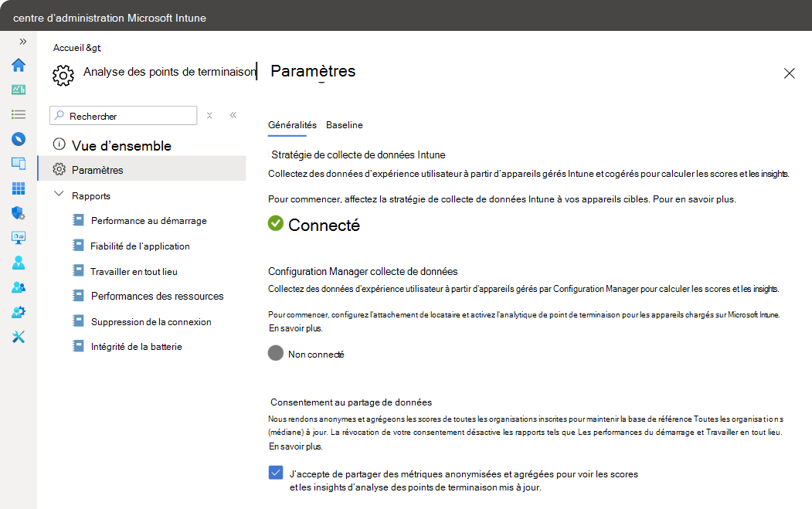Clear the search box with the X icon
The image size is (812, 509).
tap(209, 115)
